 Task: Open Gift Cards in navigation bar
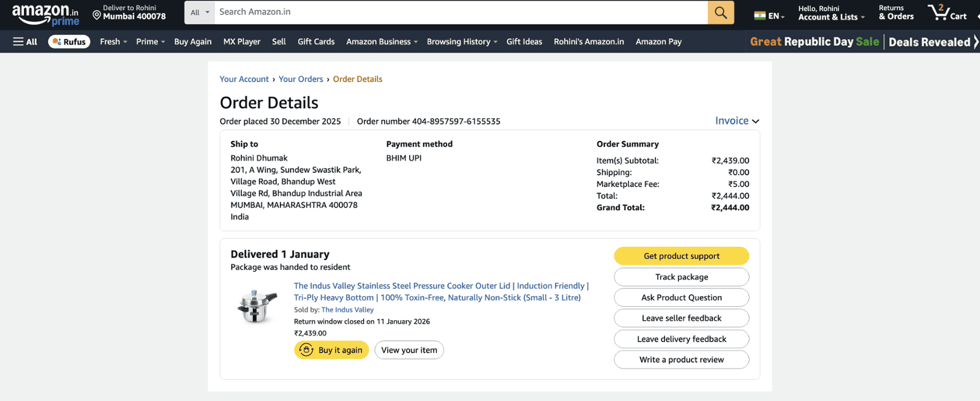tap(316, 42)
